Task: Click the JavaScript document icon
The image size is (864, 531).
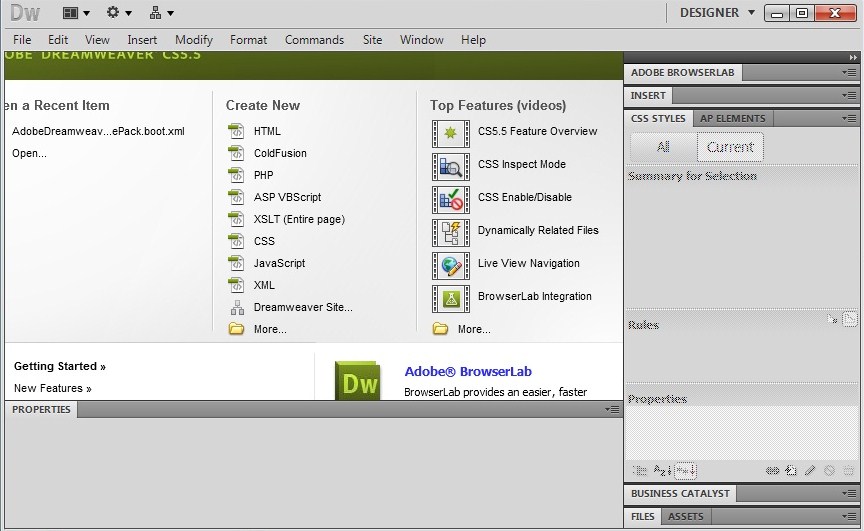Action: click(236, 263)
